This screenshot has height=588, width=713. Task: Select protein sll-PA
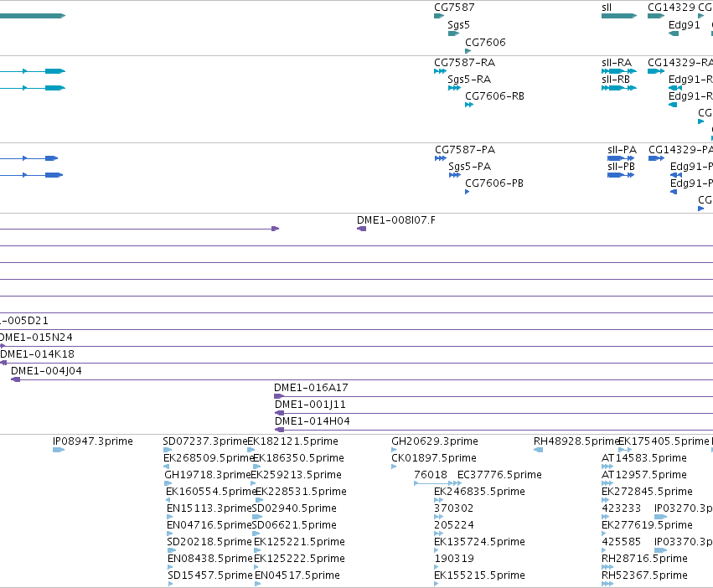[622, 150]
